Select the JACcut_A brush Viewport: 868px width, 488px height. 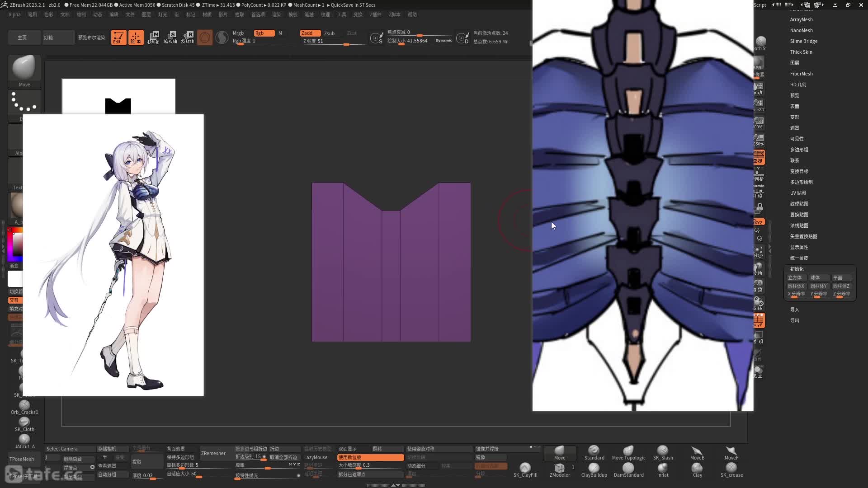tap(24, 441)
